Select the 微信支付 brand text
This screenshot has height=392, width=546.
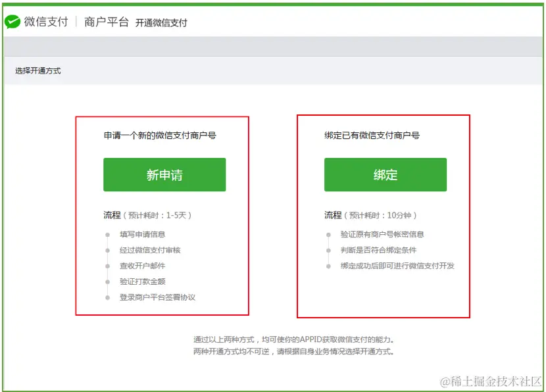tap(46, 22)
